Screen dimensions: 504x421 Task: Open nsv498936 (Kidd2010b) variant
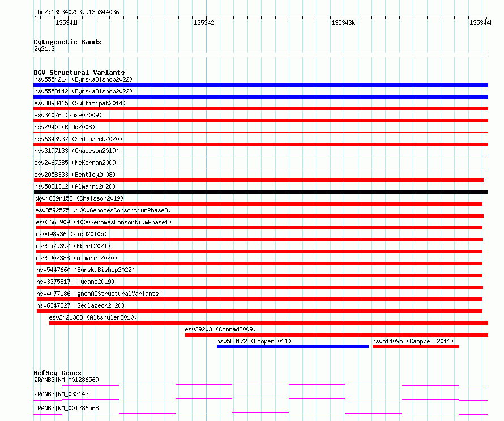[x=71, y=234]
